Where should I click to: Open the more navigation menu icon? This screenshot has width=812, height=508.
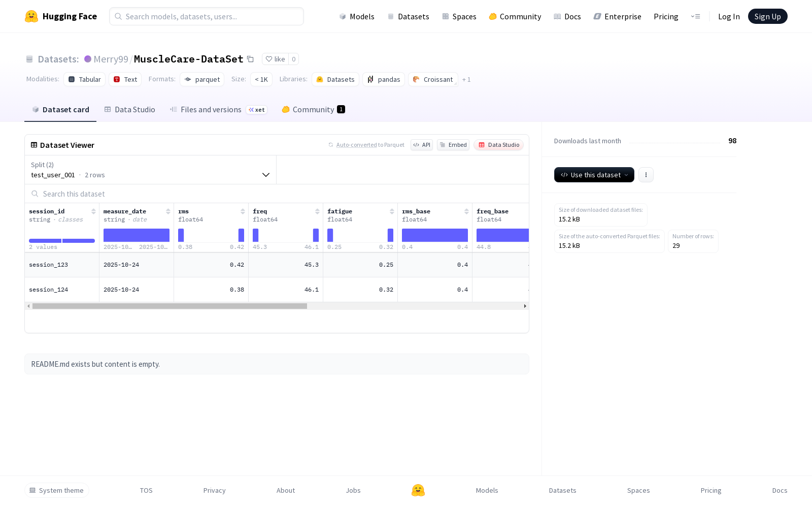(695, 16)
